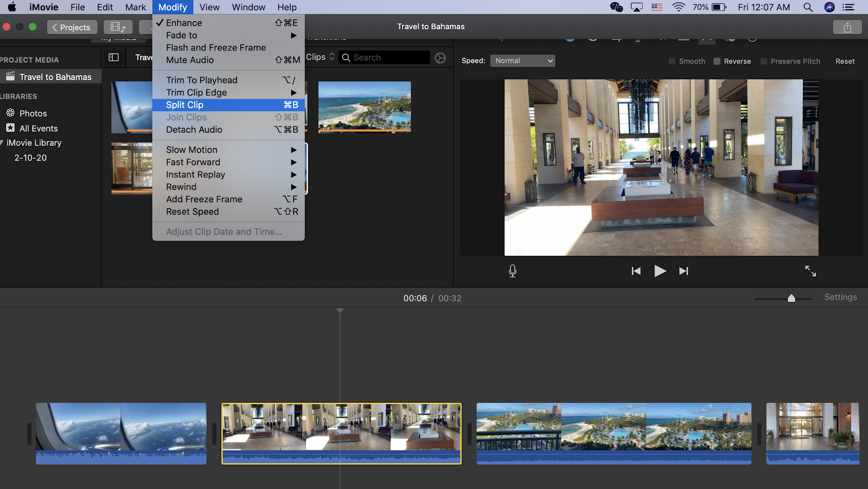The width and height of the screenshot is (868, 489).
Task: Select the beach resort browser thumbnail
Action: pos(365,107)
